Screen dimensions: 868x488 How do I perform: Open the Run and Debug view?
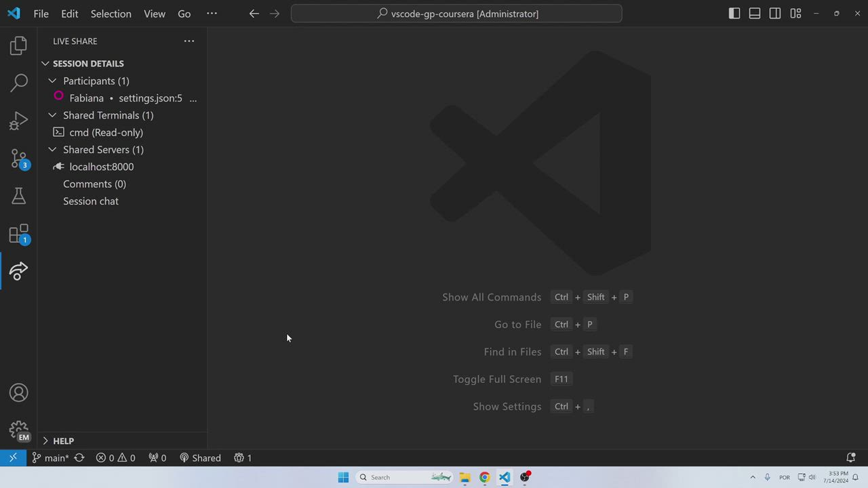click(x=18, y=121)
